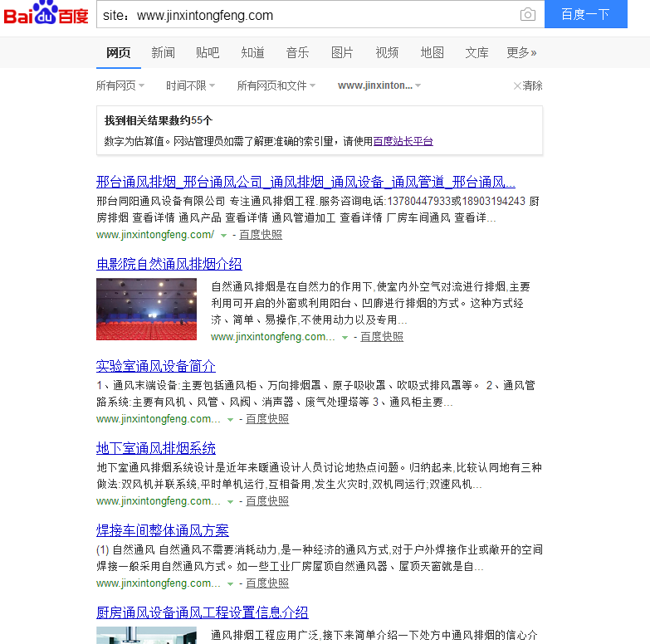650x644 pixels.
Task: Click the camera image search icon
Action: click(527, 15)
